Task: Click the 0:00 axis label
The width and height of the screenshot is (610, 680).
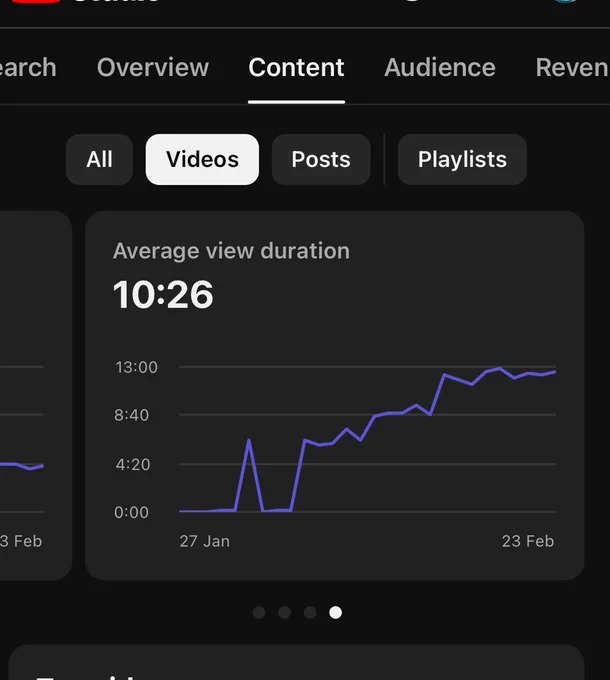Action: (131, 512)
